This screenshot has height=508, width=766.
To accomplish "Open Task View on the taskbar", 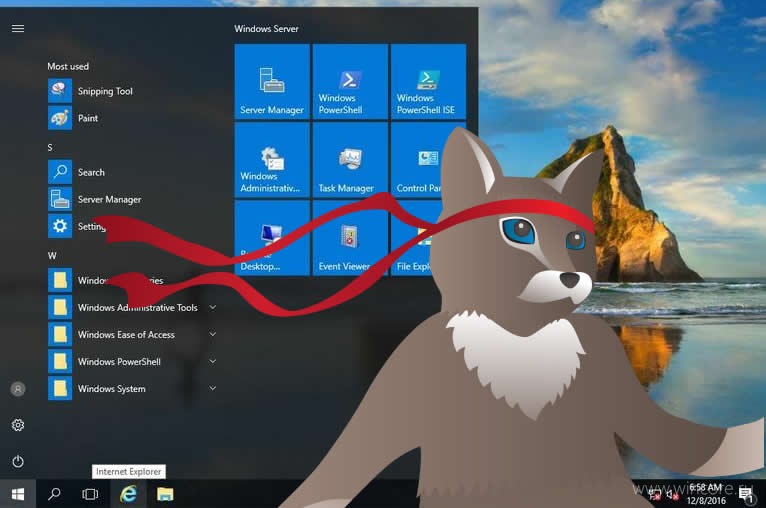I will pos(90,494).
